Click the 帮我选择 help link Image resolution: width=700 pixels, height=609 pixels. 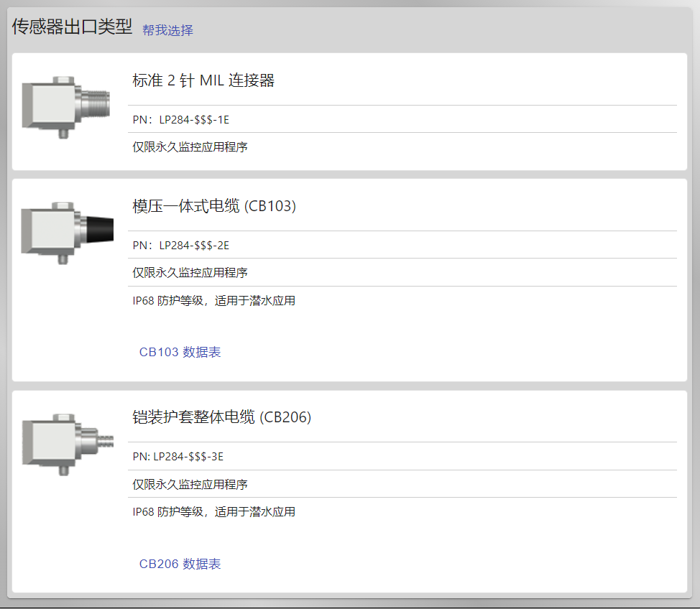[167, 30]
